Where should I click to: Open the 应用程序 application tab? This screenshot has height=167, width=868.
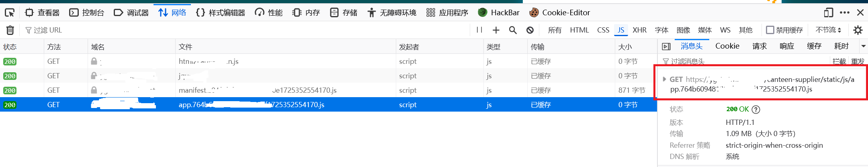click(x=447, y=13)
